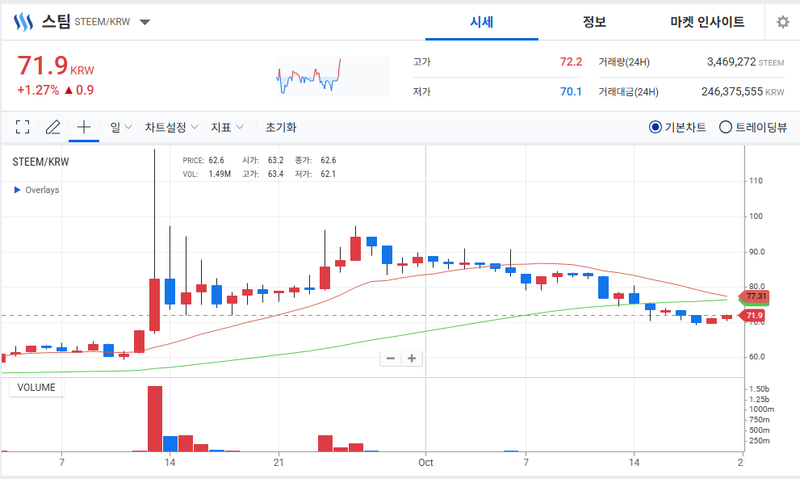
Task: Click the 71.9 current price tag on axis
Action: pyautogui.click(x=753, y=316)
